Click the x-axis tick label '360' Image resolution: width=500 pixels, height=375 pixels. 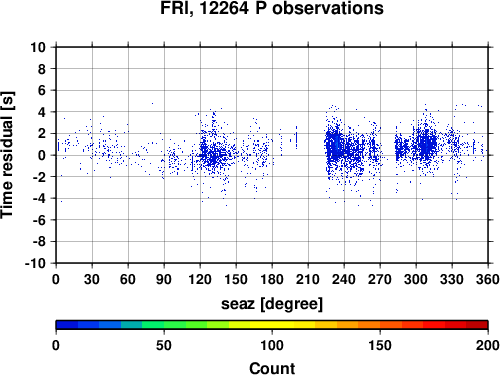click(488, 279)
